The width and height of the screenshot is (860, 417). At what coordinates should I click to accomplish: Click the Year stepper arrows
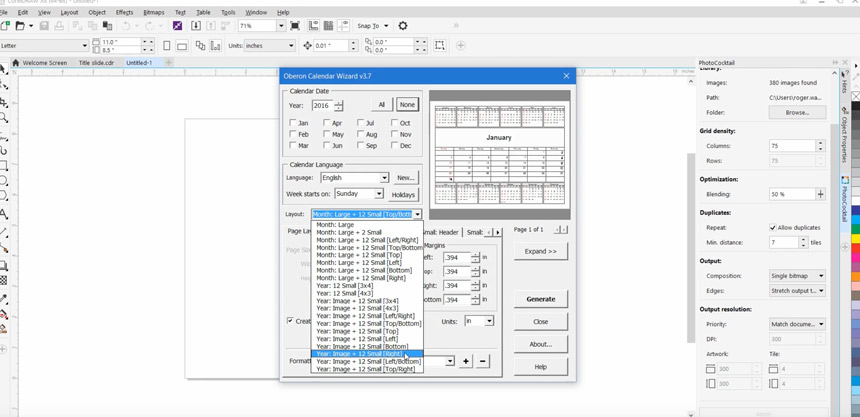[339, 105]
